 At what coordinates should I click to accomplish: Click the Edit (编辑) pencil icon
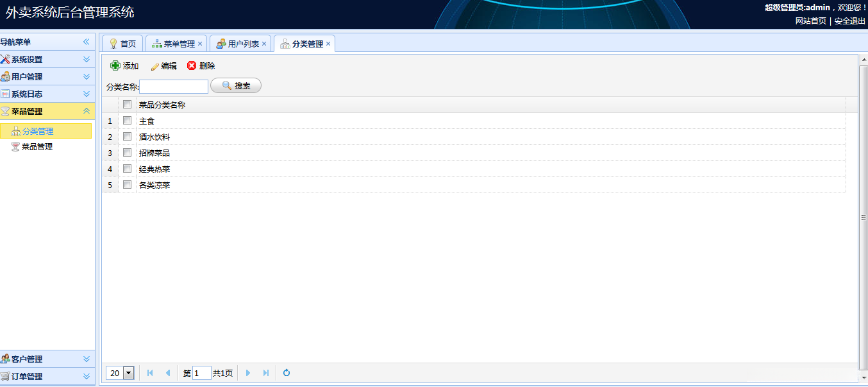click(x=154, y=66)
